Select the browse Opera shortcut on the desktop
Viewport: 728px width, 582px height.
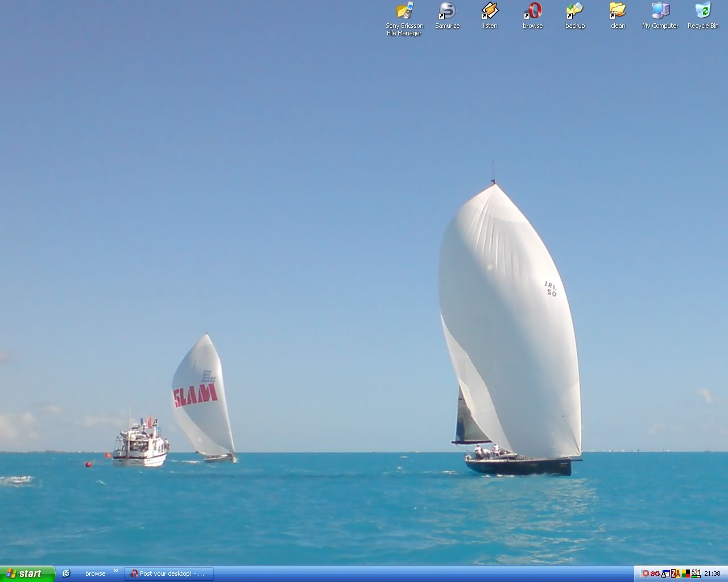[533, 15]
